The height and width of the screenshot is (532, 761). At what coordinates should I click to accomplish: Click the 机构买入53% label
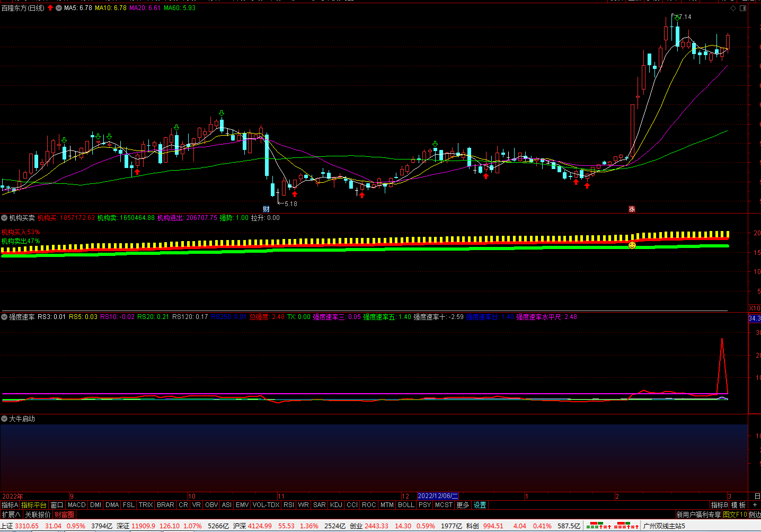(x=21, y=232)
